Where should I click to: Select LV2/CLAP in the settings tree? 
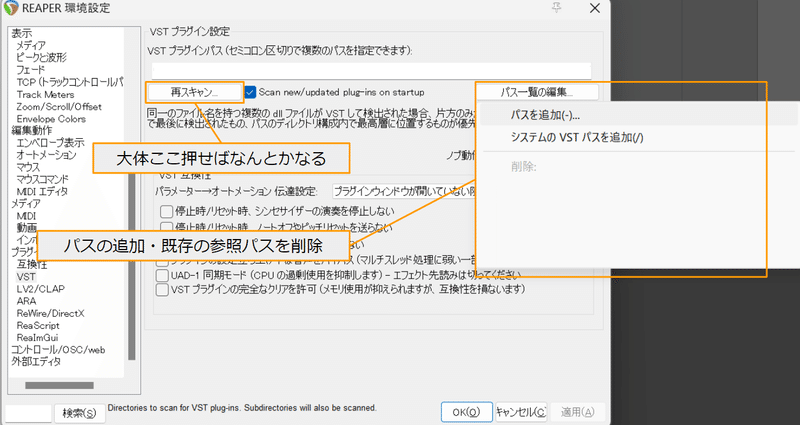(x=41, y=289)
